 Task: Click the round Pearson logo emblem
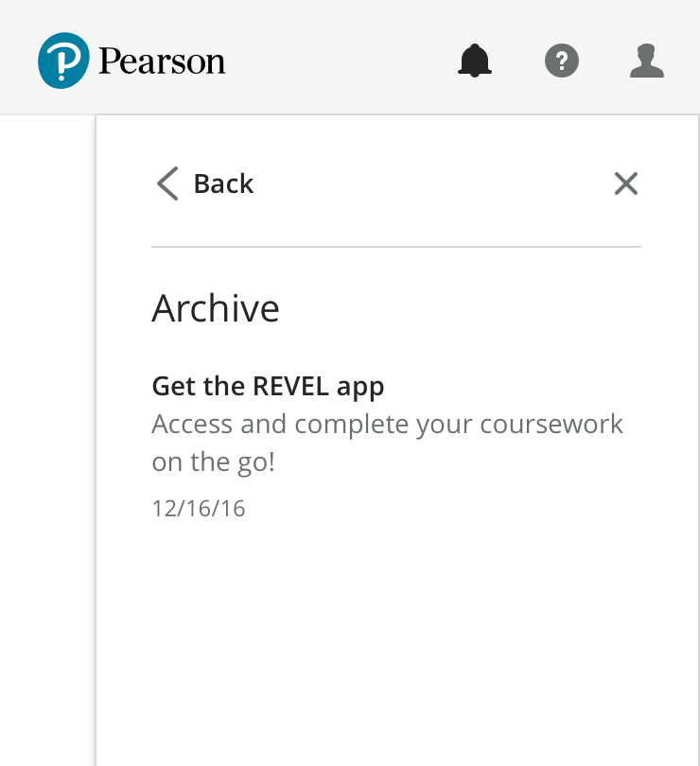click(63, 61)
